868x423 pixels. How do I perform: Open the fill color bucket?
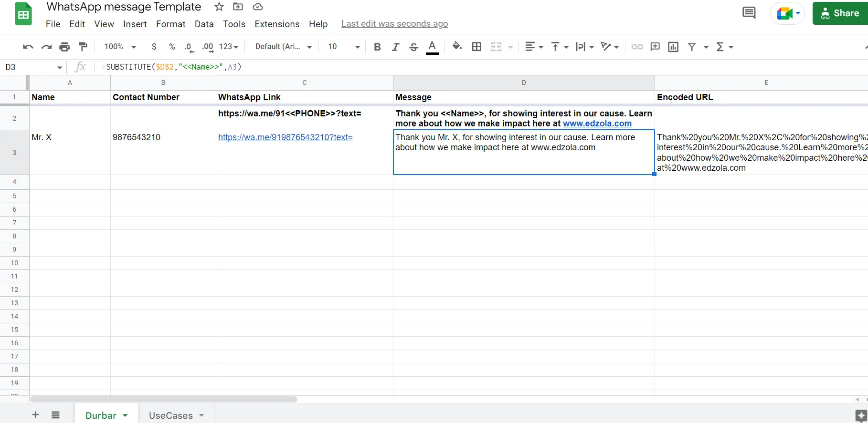(x=457, y=46)
